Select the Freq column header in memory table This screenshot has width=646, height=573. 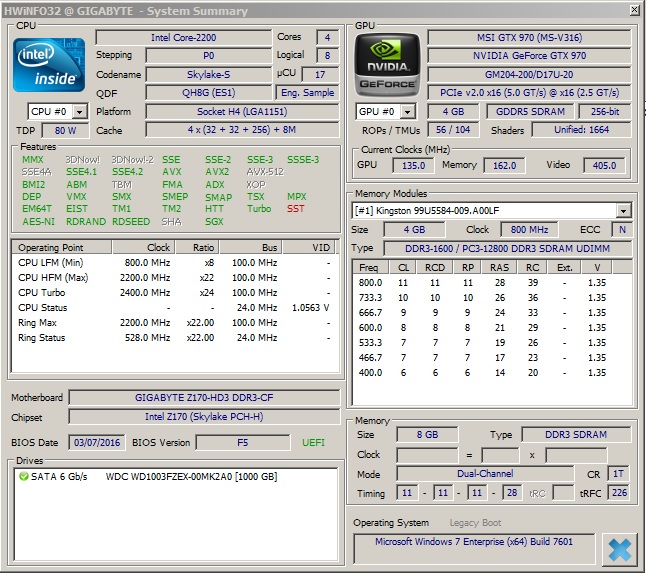(371, 267)
